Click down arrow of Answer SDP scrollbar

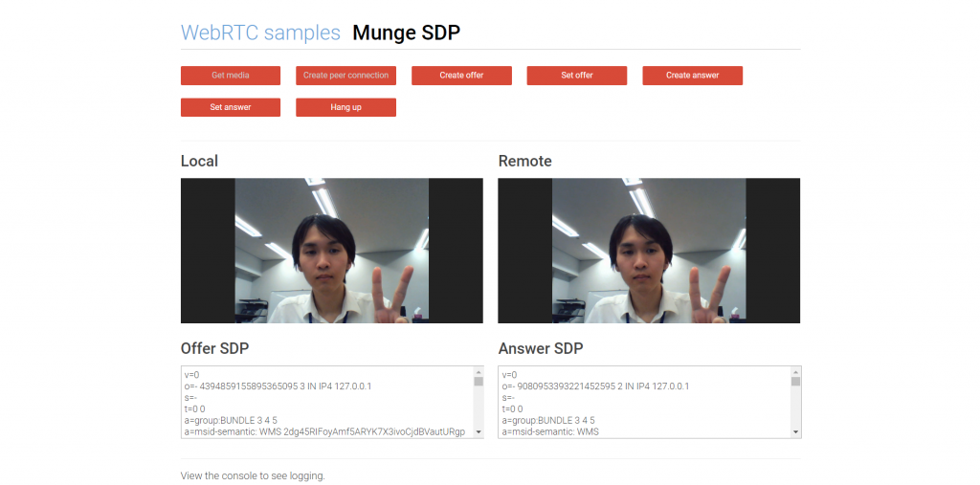pyautogui.click(x=795, y=432)
